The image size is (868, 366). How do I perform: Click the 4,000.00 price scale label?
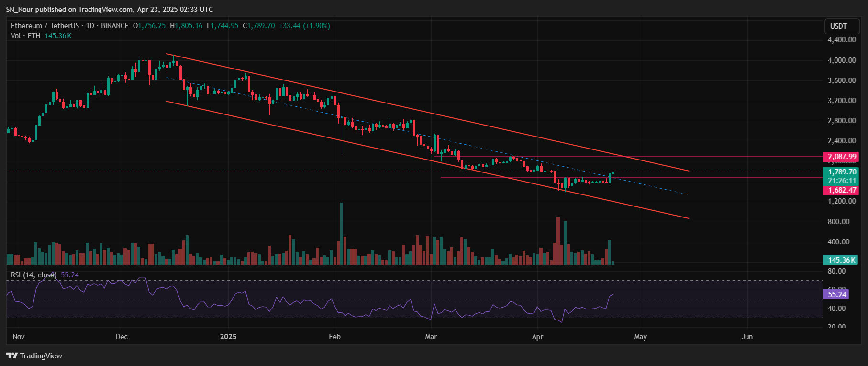coord(841,60)
